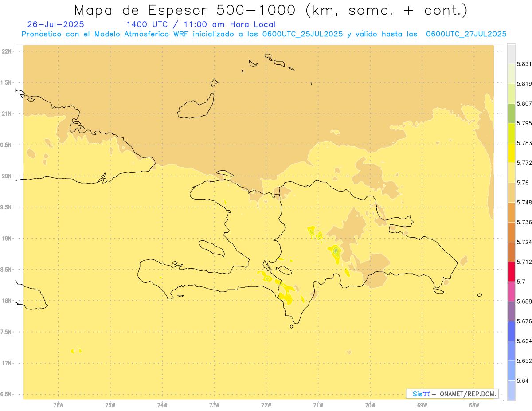Click the latitude label 22N
The height and width of the screenshot is (411, 532).
point(7,51)
